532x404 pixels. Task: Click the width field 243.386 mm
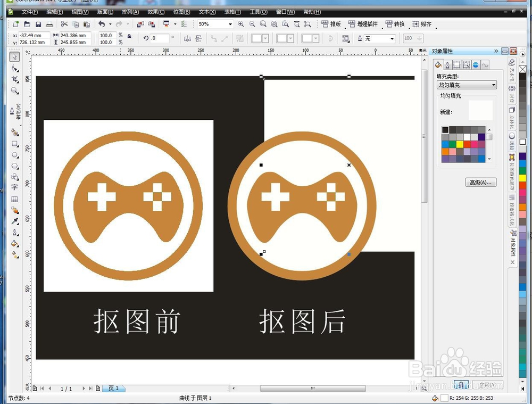tap(74, 35)
